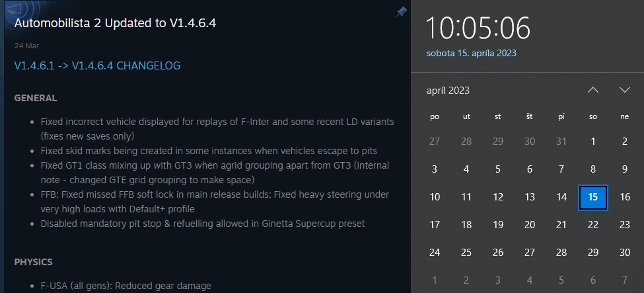Click the announcement megaphone icon by the title
This screenshot has width=644, height=293.
click(14, 10)
